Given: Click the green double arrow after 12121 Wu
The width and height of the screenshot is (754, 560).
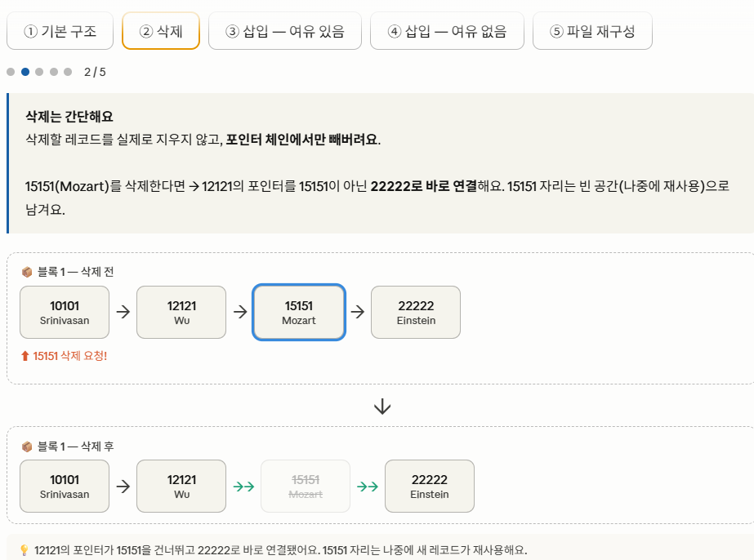Looking at the screenshot, I should 243,487.
